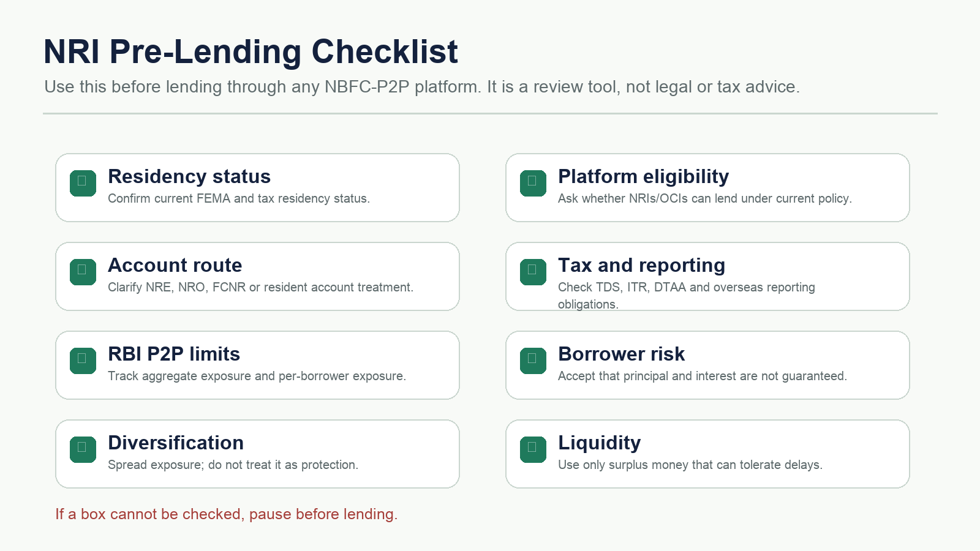980x551 pixels.
Task: Select the Diversification card heading
Action: click(176, 443)
